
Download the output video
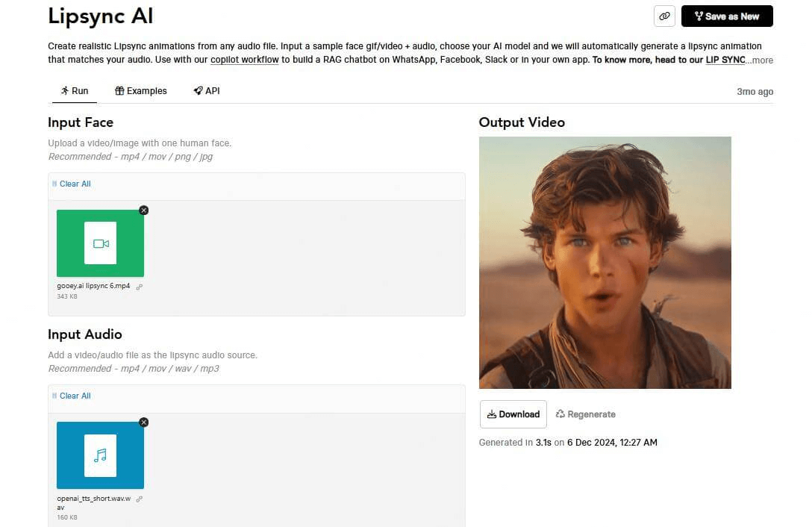click(513, 414)
